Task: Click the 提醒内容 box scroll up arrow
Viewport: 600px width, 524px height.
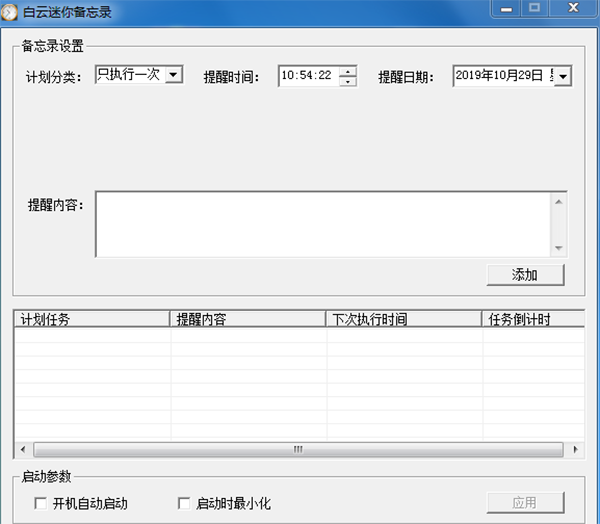Action: tap(559, 202)
